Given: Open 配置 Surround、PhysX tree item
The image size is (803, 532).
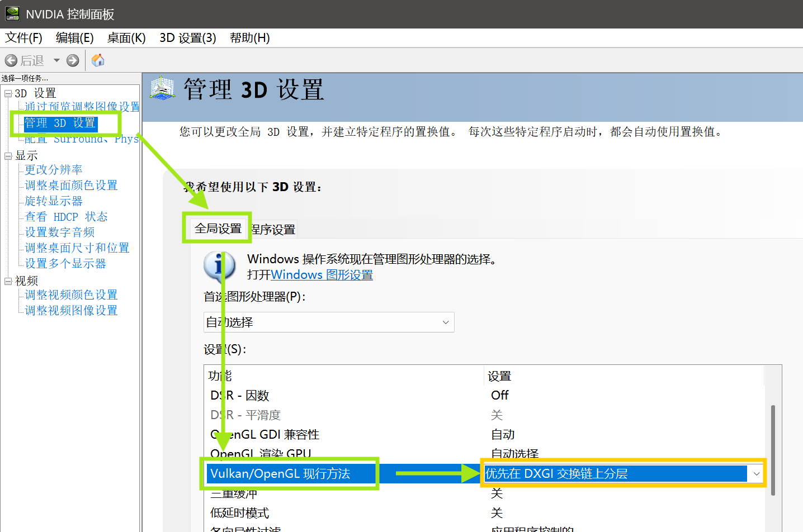Looking at the screenshot, I should tap(82, 139).
